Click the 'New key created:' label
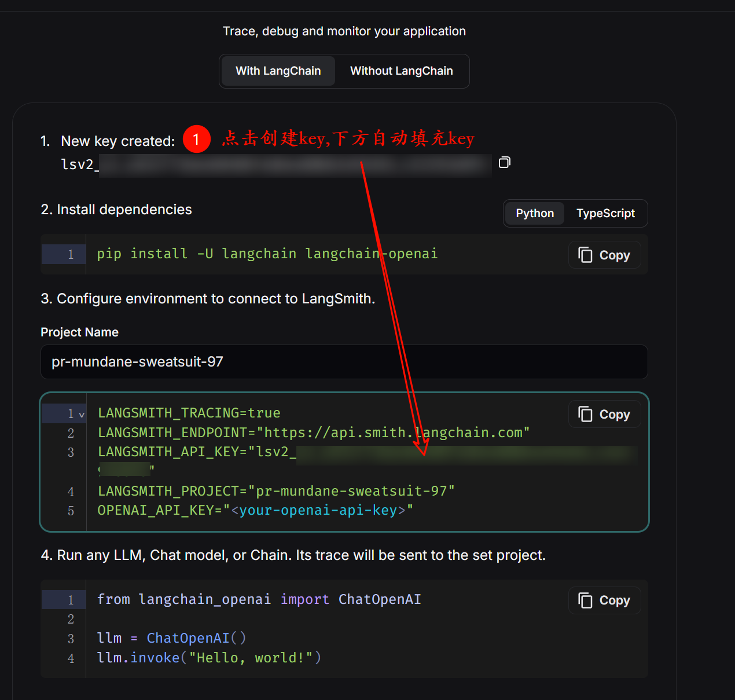This screenshot has width=735, height=700. click(x=118, y=141)
